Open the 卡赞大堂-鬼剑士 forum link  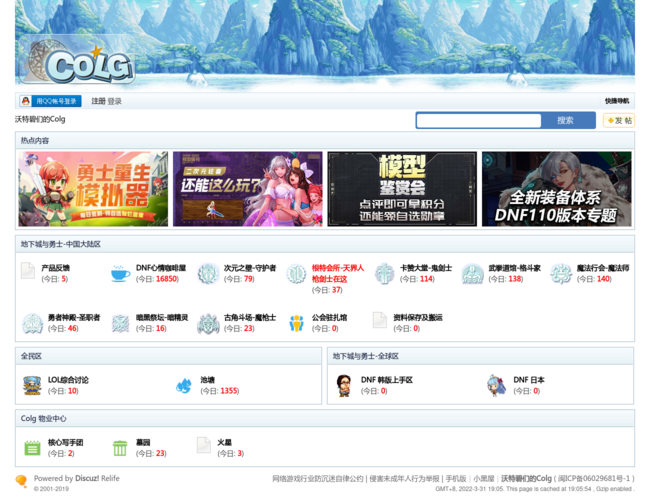pyautogui.click(x=426, y=268)
